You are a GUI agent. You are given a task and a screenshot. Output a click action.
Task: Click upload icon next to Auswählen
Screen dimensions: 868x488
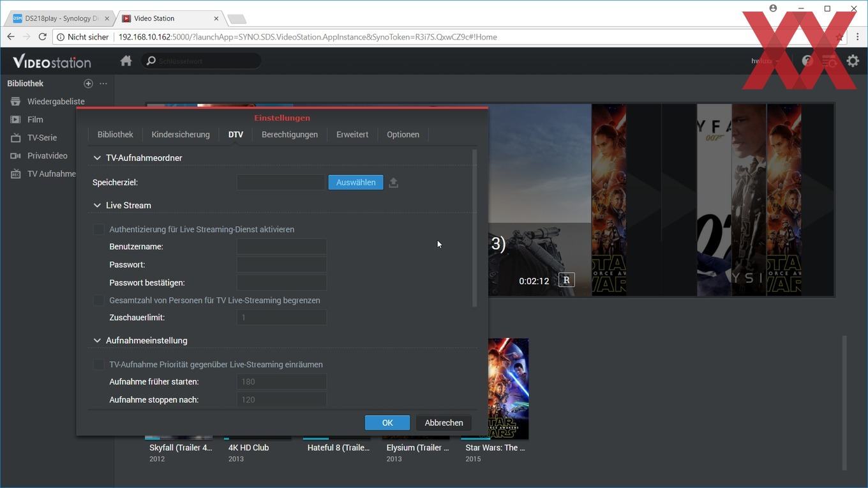pos(393,183)
